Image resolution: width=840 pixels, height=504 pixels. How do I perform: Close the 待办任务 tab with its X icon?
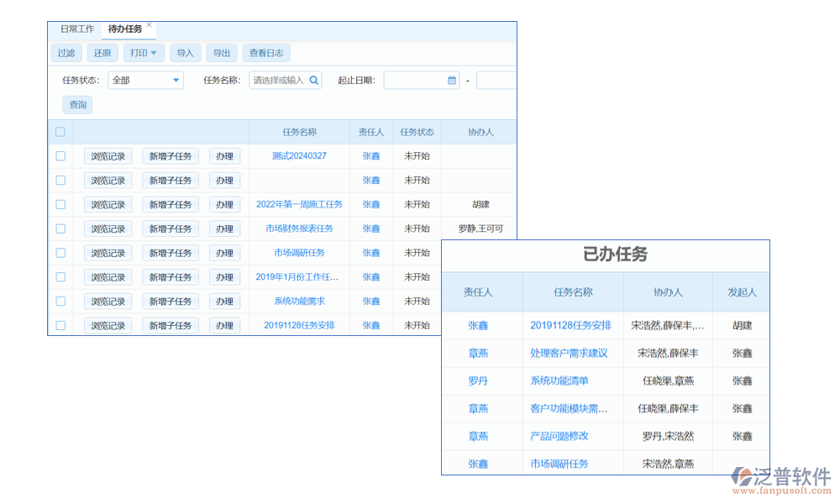tap(150, 25)
